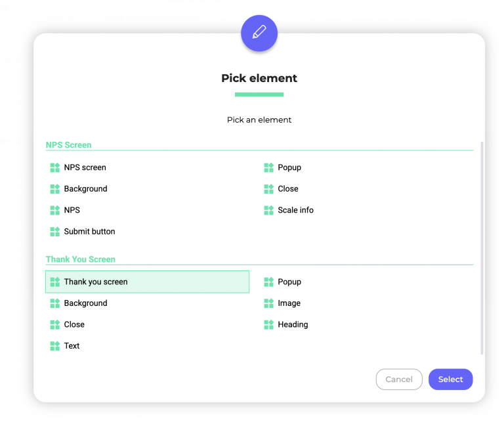Pick the NPS Screen Background element
This screenshot has height=430, width=504.
click(85, 189)
